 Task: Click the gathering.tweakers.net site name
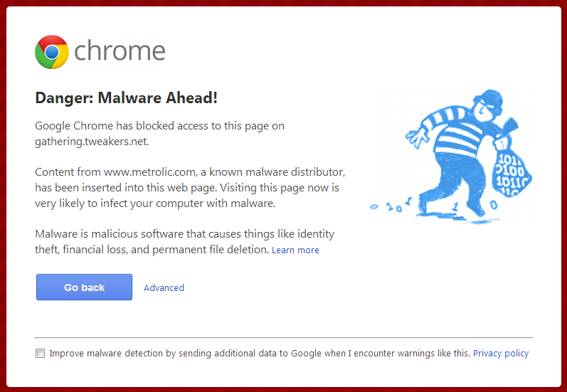(91, 141)
